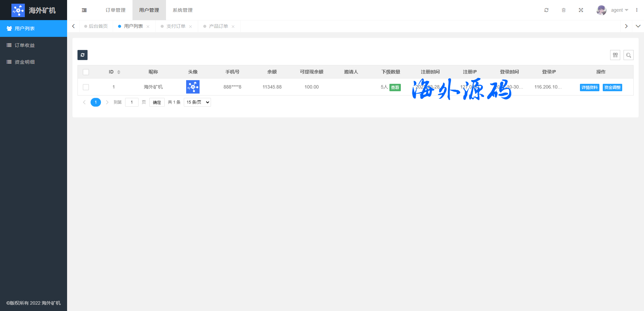Collapse the sidebar with the menu-fold icon

click(84, 10)
